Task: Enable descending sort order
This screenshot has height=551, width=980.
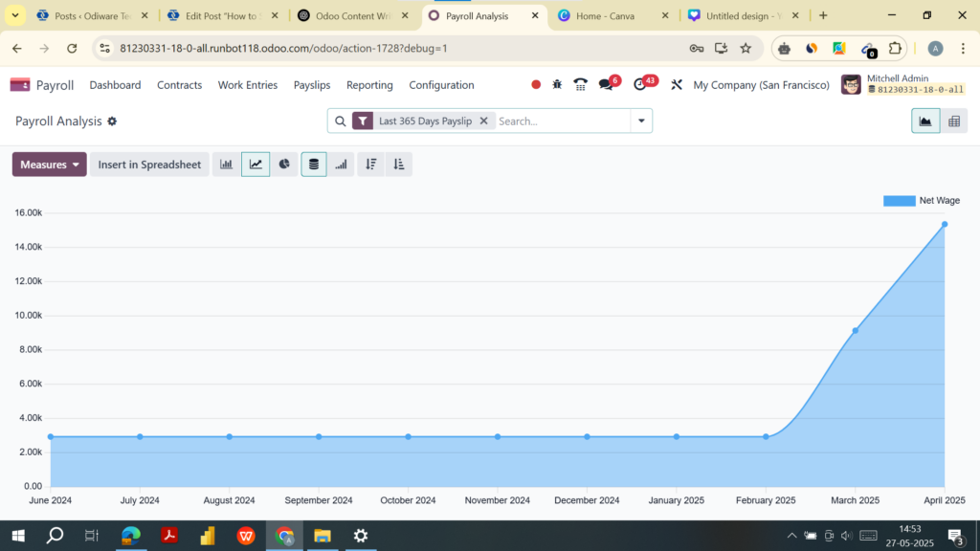Action: [370, 164]
